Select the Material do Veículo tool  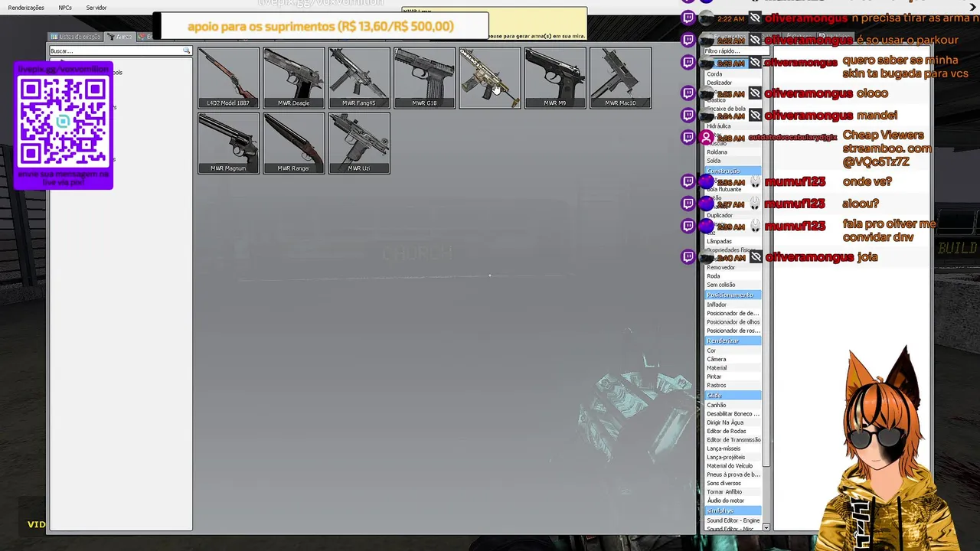pyautogui.click(x=733, y=466)
